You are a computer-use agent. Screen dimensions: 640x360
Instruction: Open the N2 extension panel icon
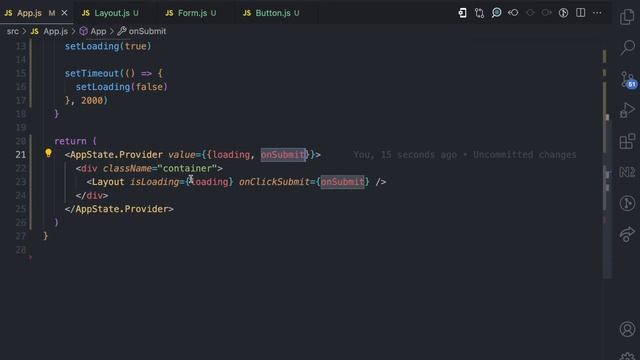click(x=627, y=172)
